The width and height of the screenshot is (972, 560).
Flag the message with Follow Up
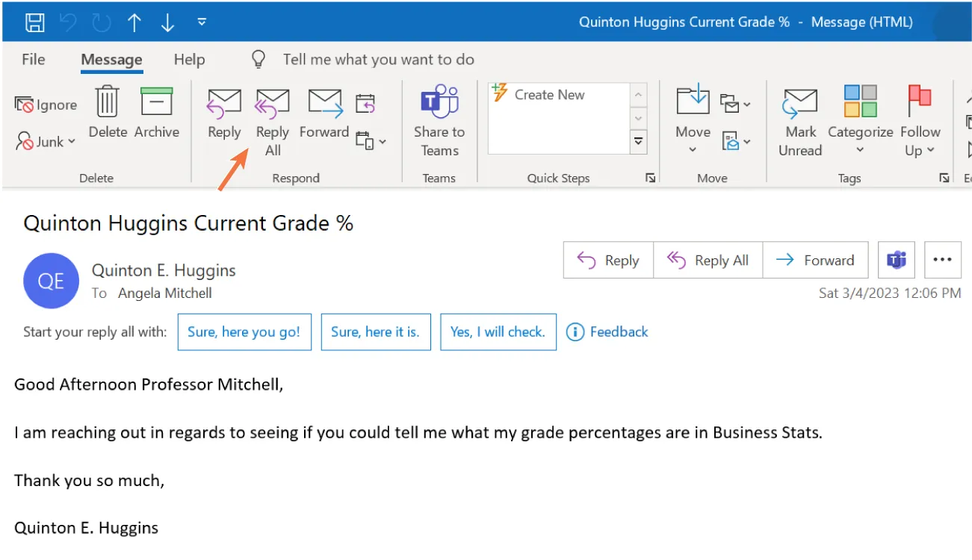920,119
